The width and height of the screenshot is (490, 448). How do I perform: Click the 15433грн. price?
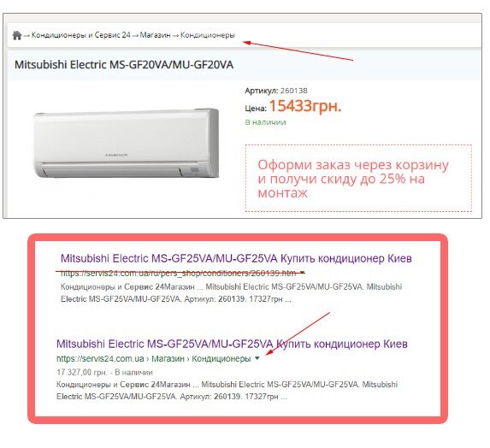(x=305, y=106)
